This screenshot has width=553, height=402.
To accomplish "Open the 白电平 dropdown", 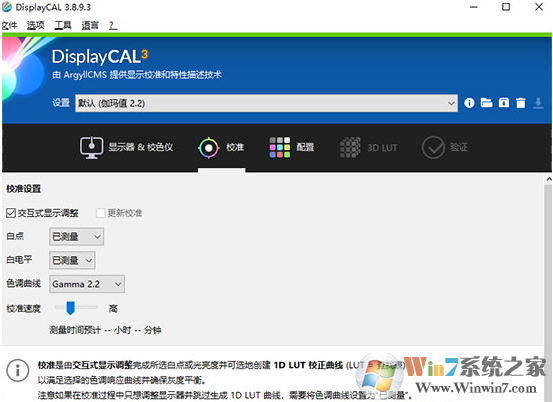I will pyautogui.click(x=72, y=260).
